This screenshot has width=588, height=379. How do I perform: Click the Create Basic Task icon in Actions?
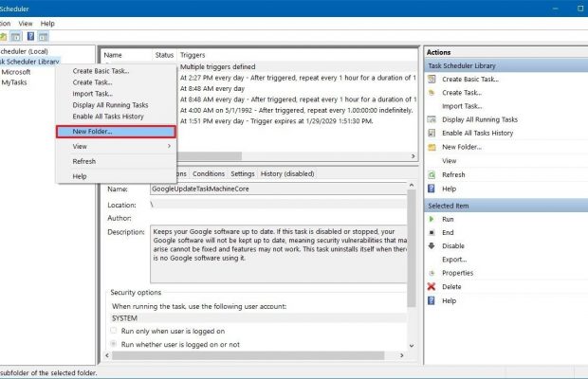pos(432,79)
